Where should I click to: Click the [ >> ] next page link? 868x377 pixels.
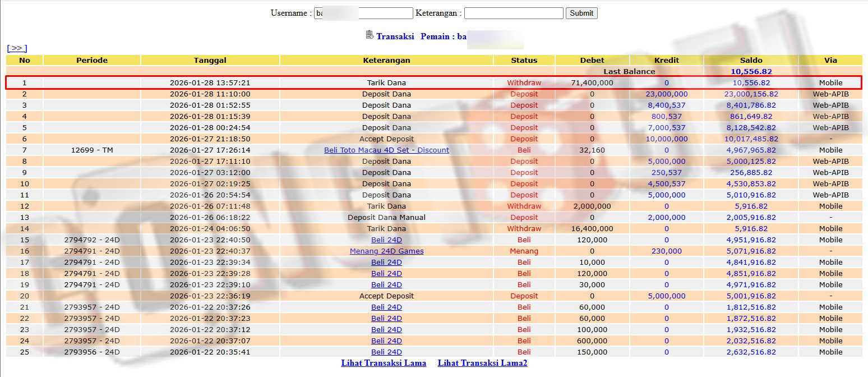[17, 48]
